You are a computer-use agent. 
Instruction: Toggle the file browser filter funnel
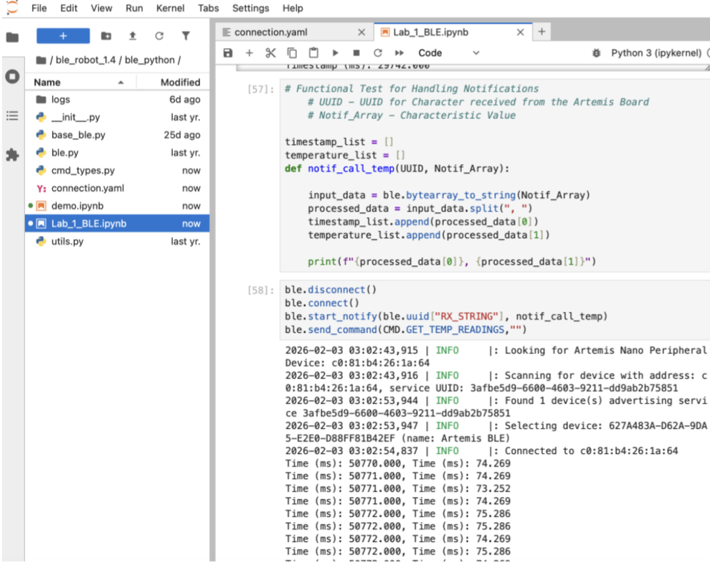[186, 36]
